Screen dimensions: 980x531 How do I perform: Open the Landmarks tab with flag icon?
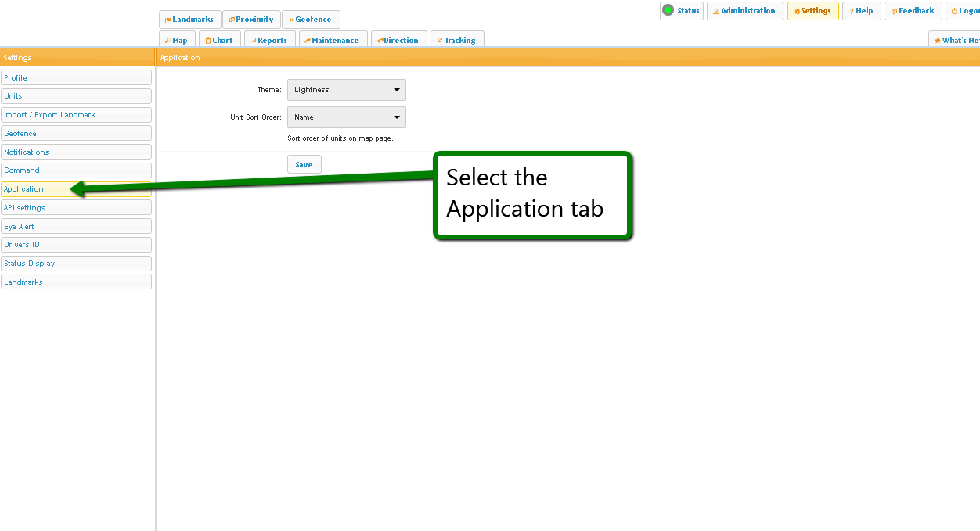click(x=189, y=20)
